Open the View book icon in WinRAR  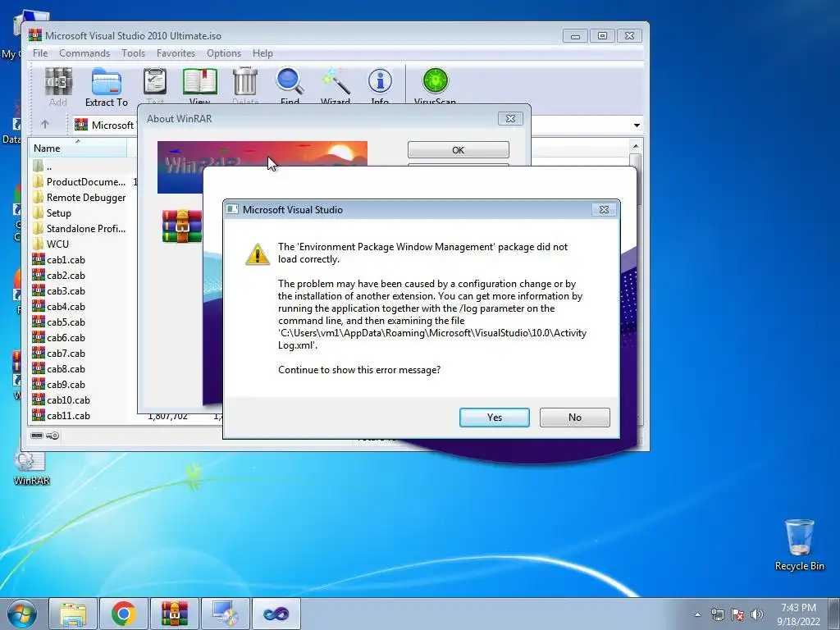200,82
